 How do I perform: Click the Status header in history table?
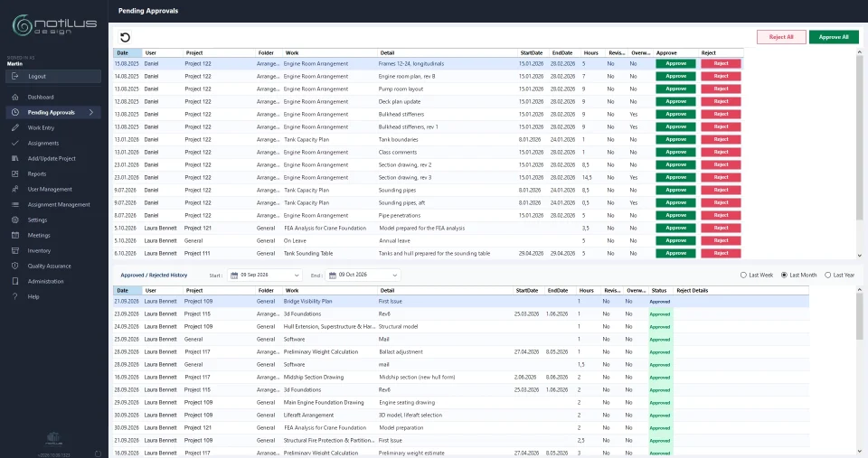(660, 290)
